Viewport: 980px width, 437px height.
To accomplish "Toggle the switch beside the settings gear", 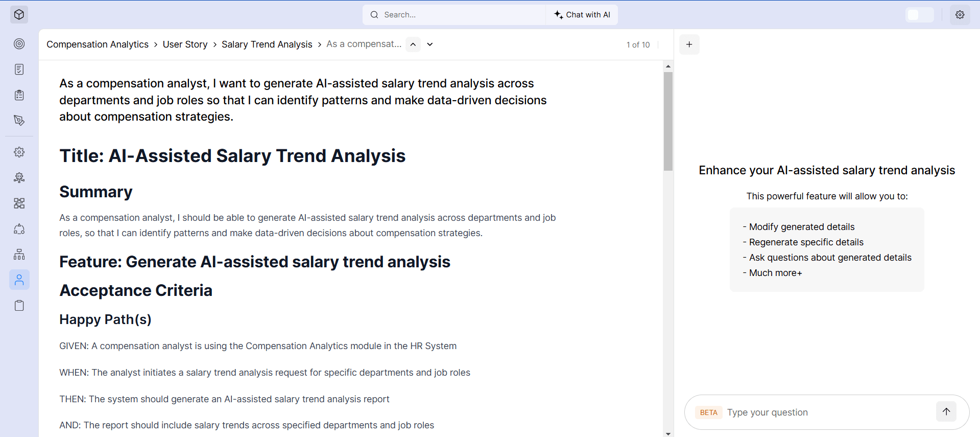I will pos(919,15).
